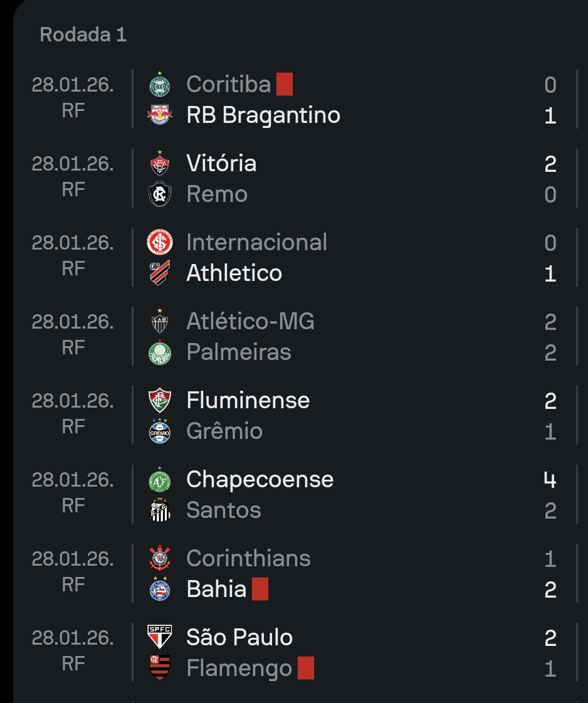Select the Remo club badge
Image resolution: width=588 pixels, height=703 pixels.
[x=160, y=194]
